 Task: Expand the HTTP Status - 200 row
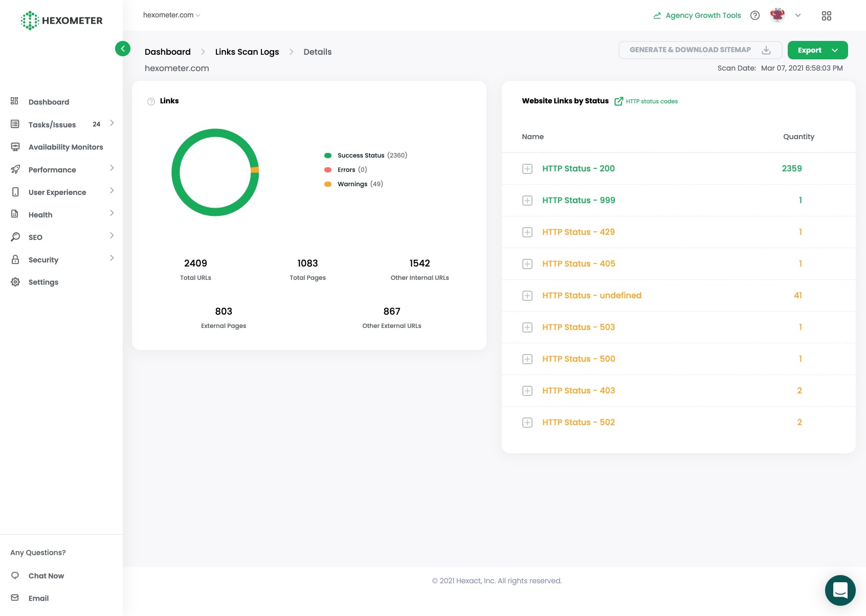(527, 169)
